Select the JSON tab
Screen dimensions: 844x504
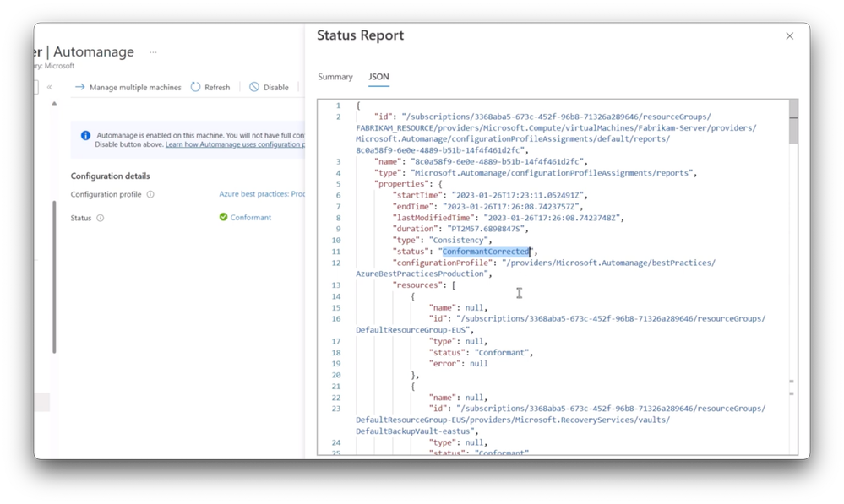click(x=378, y=77)
